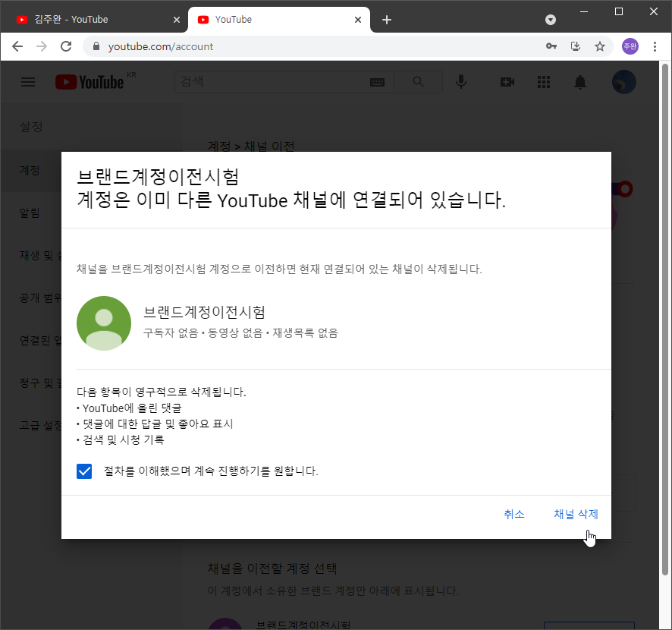The width and height of the screenshot is (672, 630).
Task: Select 계정 in settings sidebar
Action: (30, 170)
